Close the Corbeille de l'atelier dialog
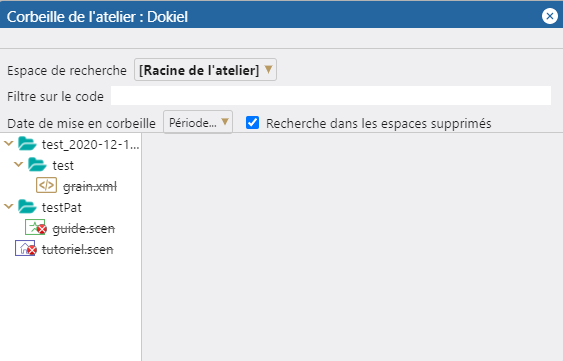 point(550,16)
